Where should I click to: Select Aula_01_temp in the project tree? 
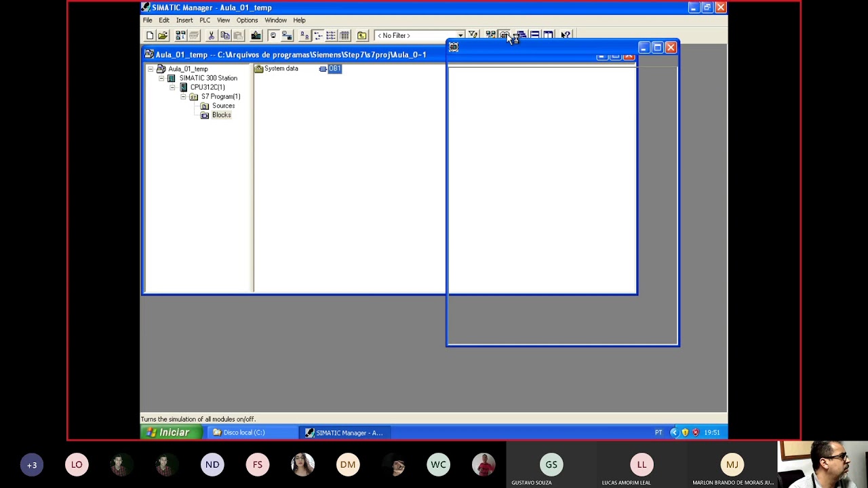pyautogui.click(x=188, y=69)
